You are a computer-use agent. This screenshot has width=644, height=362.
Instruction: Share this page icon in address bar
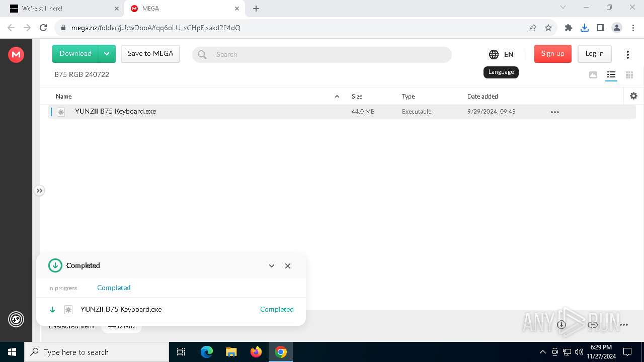[532, 28]
